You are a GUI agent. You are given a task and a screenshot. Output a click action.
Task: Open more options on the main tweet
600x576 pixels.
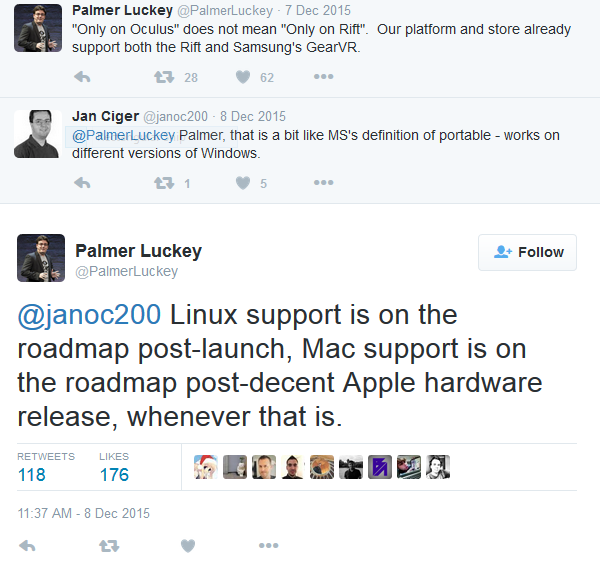coord(268,546)
